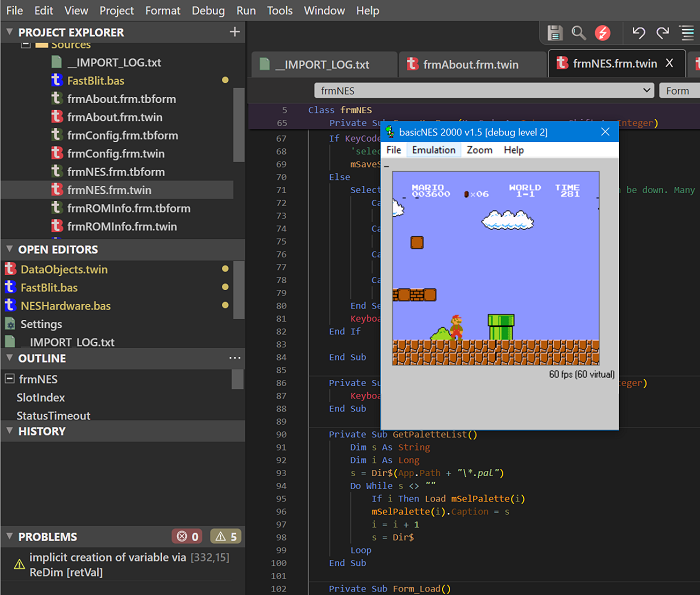The width and height of the screenshot is (700, 595).
Task: Open the Debug menu
Action: click(208, 11)
